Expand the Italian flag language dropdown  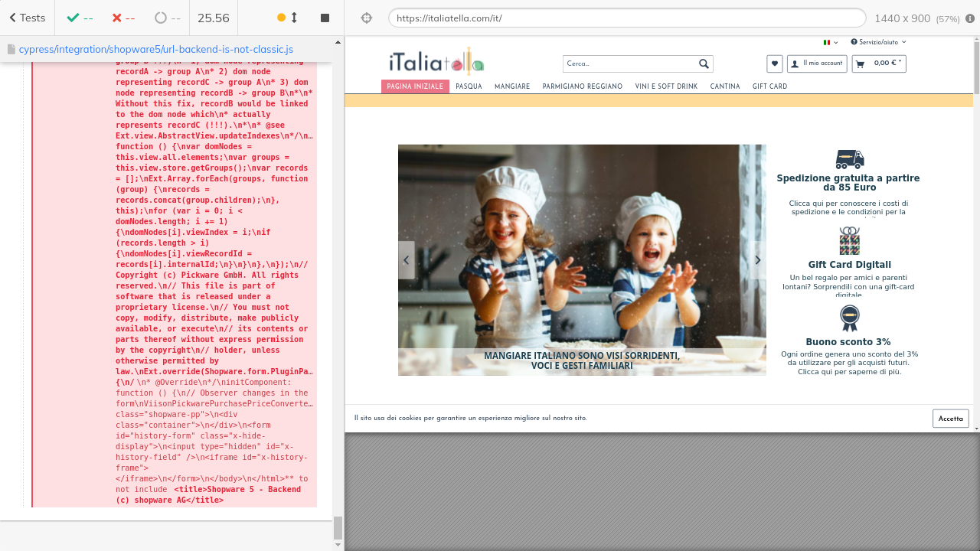point(831,42)
